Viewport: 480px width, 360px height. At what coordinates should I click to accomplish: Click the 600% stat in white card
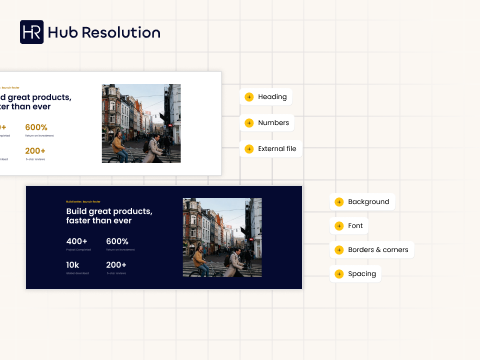36,127
